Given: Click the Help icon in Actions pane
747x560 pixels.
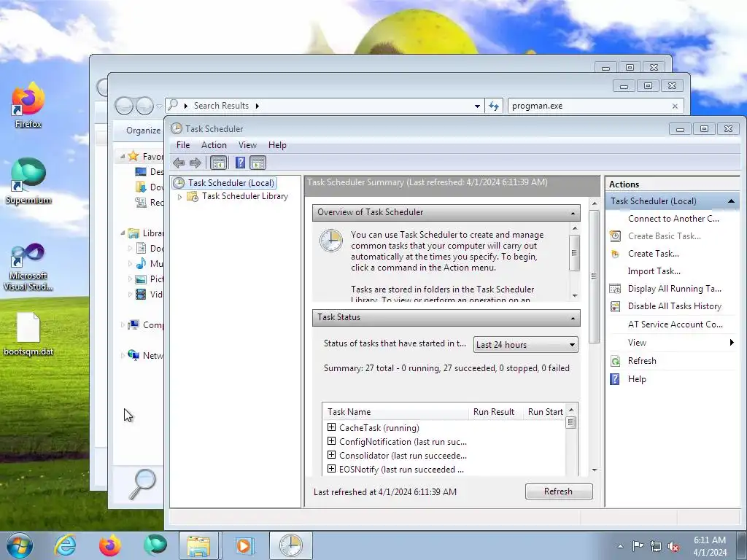Looking at the screenshot, I should (x=615, y=379).
